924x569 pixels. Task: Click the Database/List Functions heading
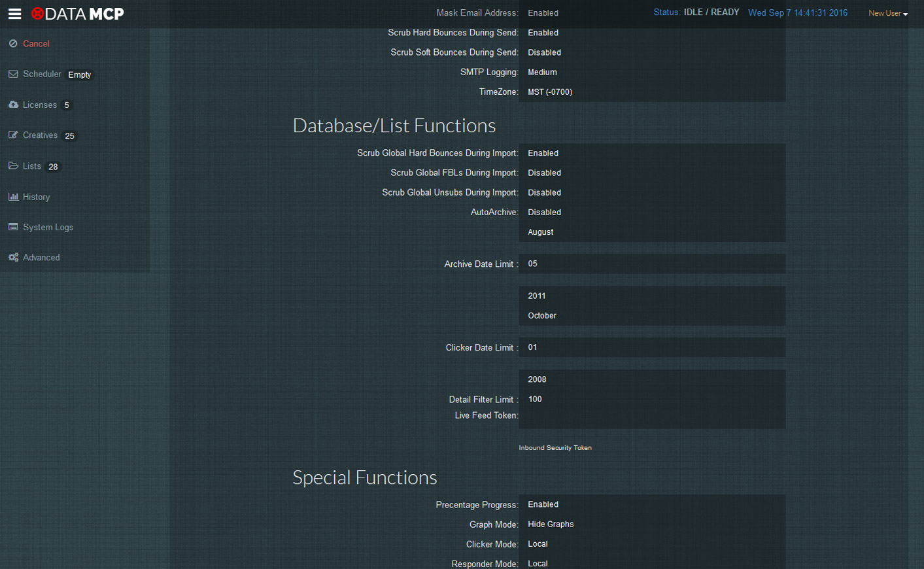[x=394, y=126]
